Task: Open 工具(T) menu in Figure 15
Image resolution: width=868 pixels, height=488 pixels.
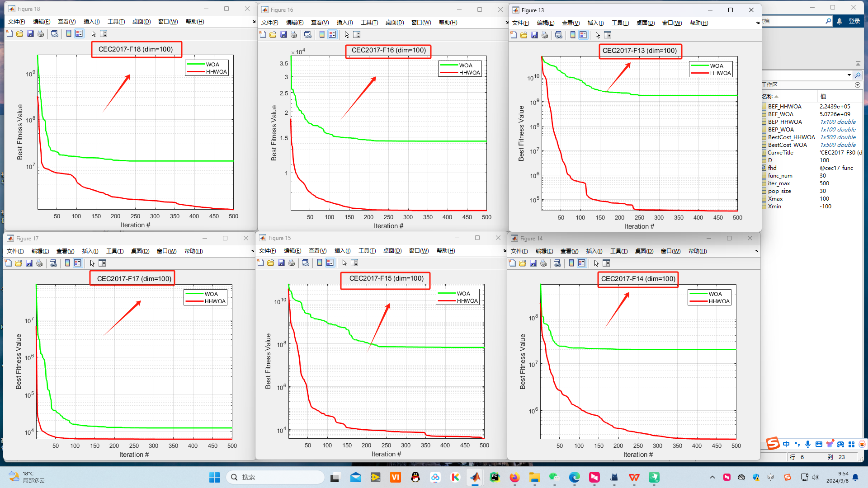Action: 367,251
